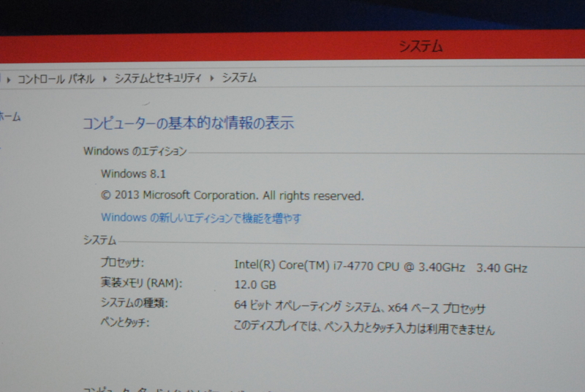Image resolution: width=585 pixels, height=392 pixels.
Task: Click the Windows のエディション section header
Action: point(135,151)
